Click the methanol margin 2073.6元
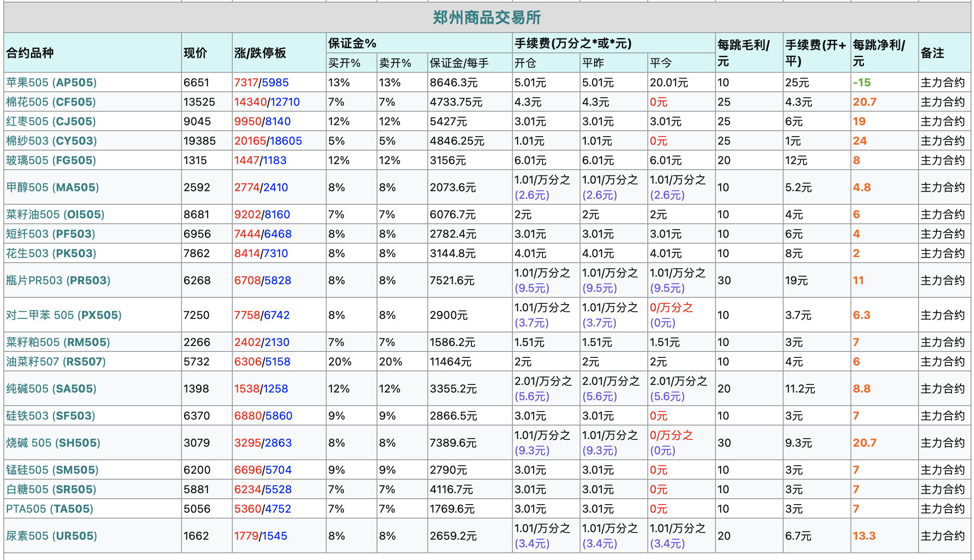 click(x=453, y=187)
